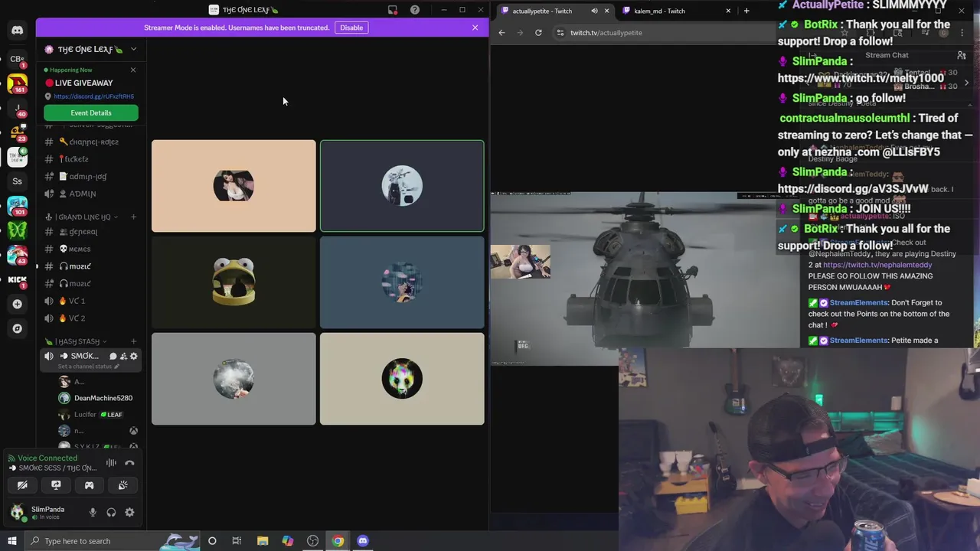This screenshot has height=551, width=980.
Task: Invite people to SMOKE voice channel
Action: (123, 356)
